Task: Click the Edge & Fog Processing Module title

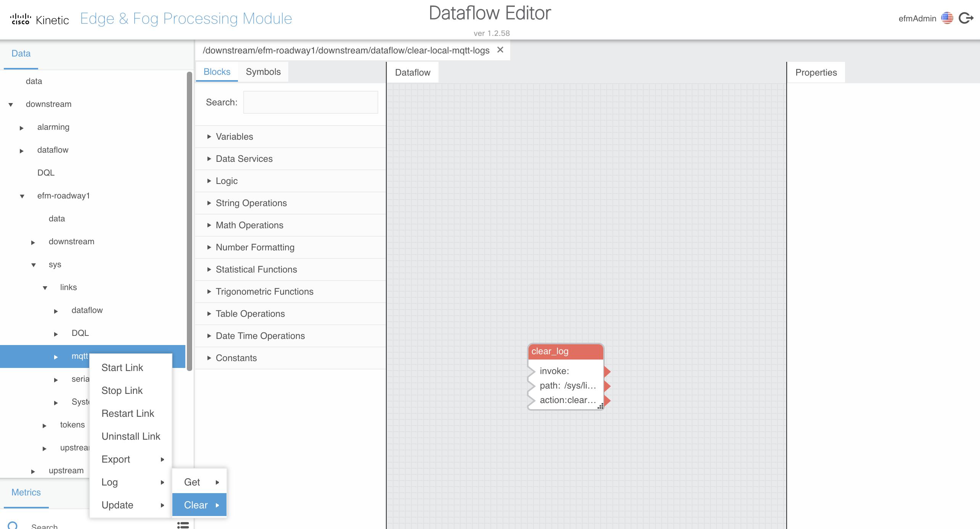Action: click(186, 18)
